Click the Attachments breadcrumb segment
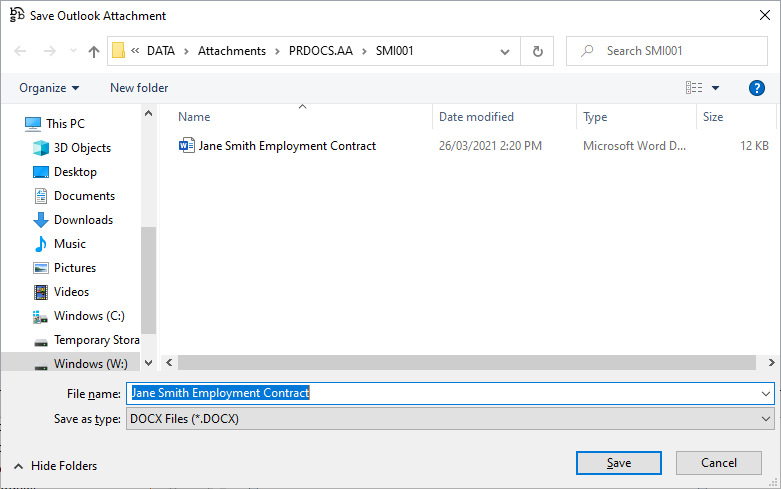Viewport: 781px width, 489px height. (232, 51)
